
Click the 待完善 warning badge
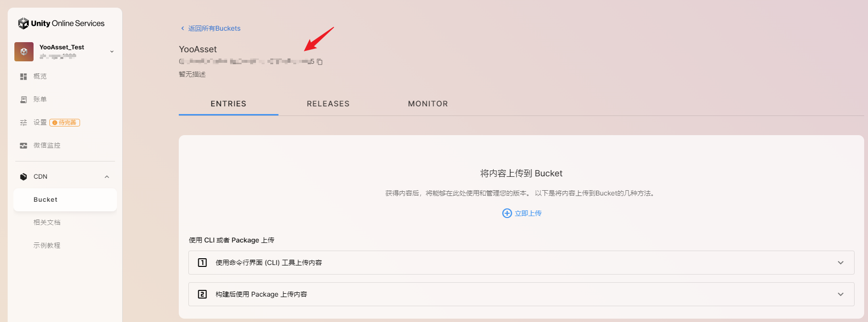(65, 123)
